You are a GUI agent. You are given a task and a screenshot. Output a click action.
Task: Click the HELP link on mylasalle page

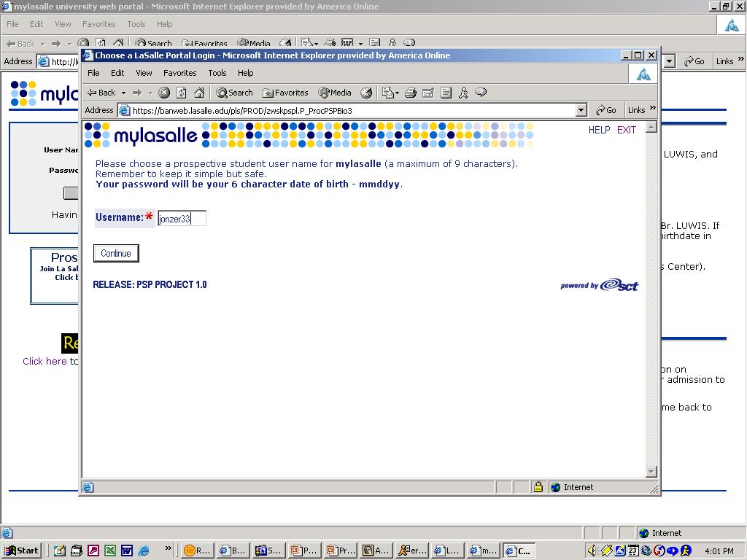coord(600,130)
